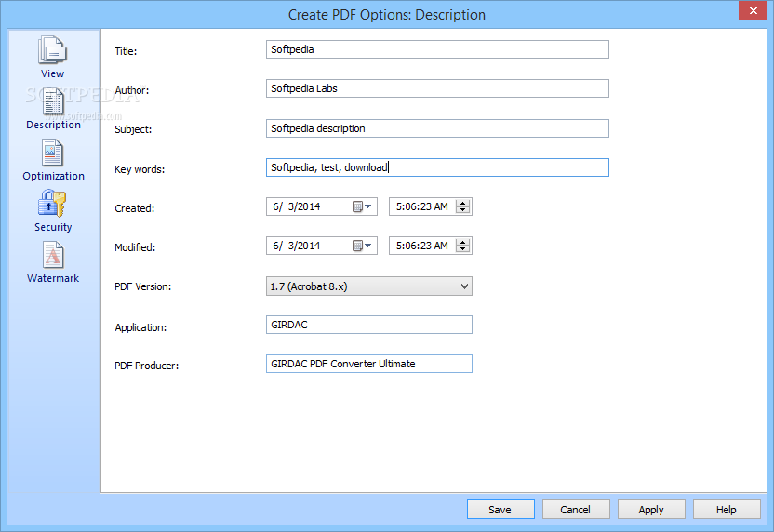Open calendar icon for Created date
Viewport: 774px width, 532px height.
coord(357,206)
